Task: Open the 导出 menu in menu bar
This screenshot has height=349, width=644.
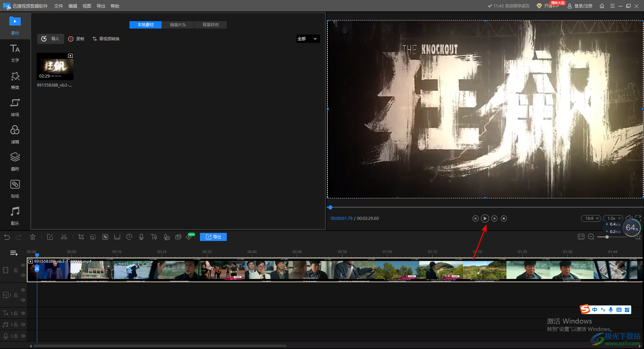Action: [x=101, y=6]
